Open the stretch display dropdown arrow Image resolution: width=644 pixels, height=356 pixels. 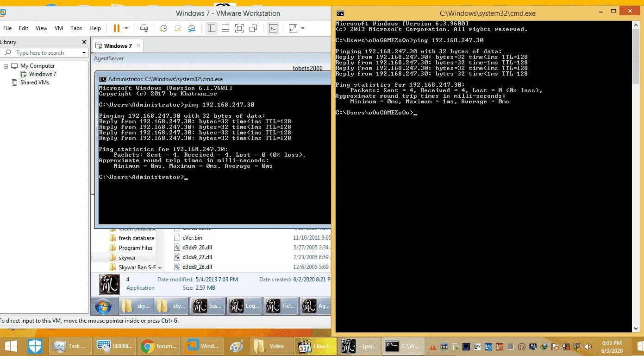click(303, 28)
